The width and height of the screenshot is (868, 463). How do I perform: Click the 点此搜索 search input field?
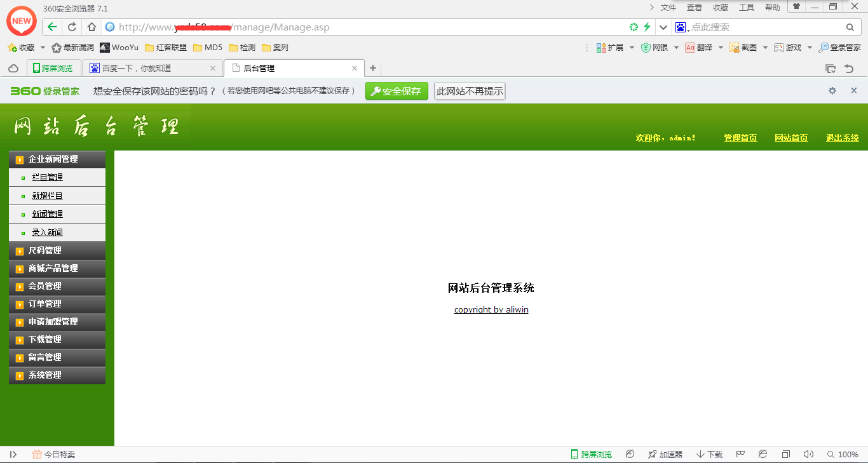pyautogui.click(x=767, y=27)
